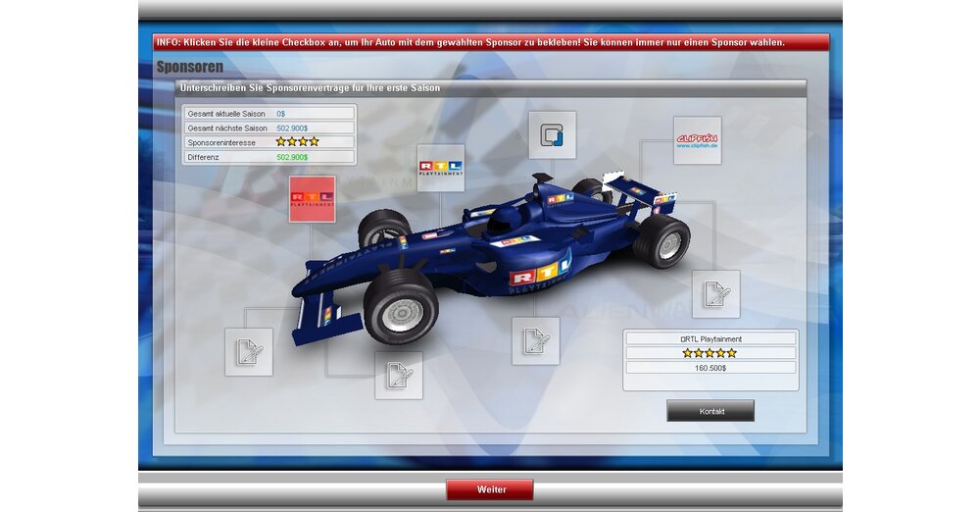Click the four-star Sponsoreninteresse rating

point(298,142)
